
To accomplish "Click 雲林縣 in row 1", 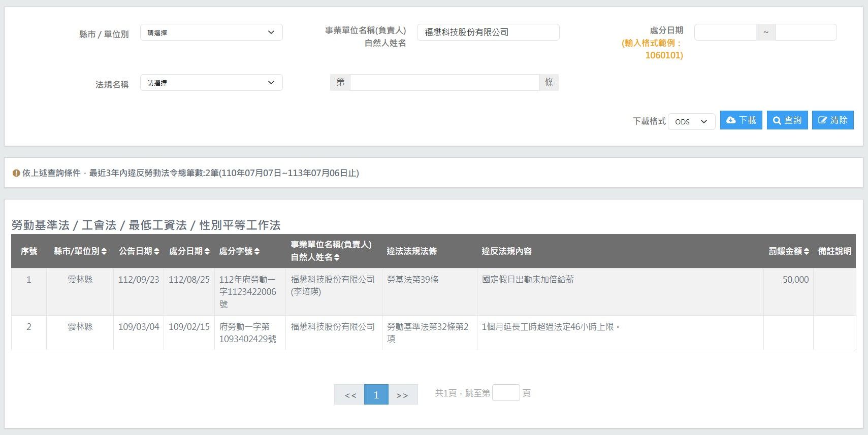I will pos(80,280).
